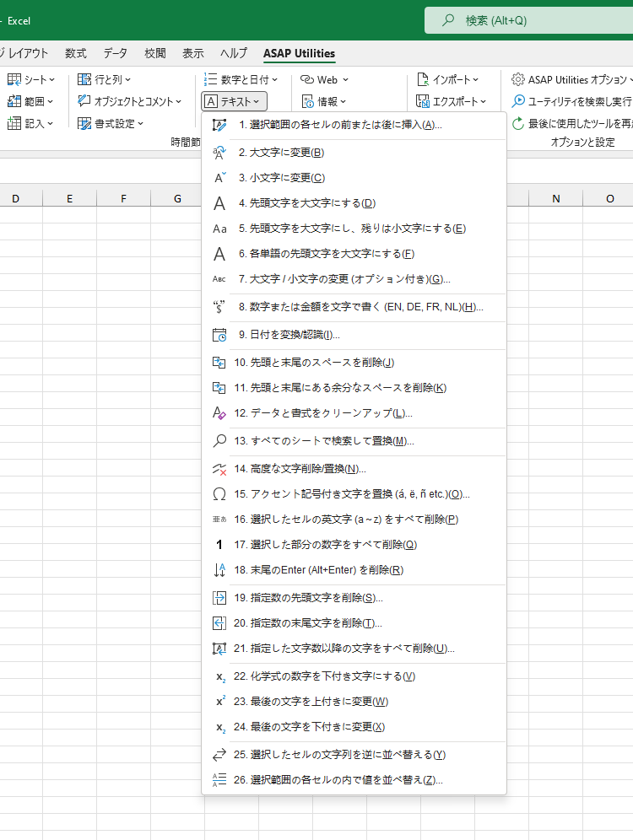Click the lowercase conversion icon (小文字に変更)
633x840 pixels.
coord(219,178)
